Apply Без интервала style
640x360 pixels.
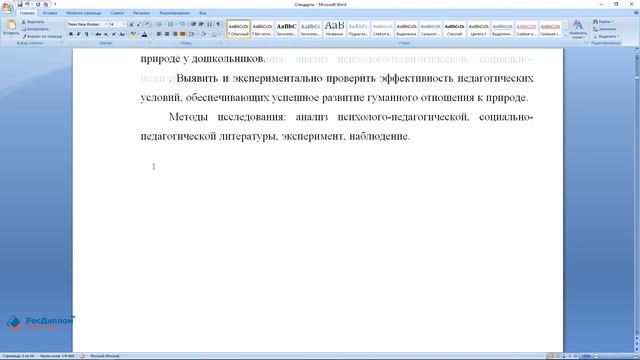(x=262, y=29)
